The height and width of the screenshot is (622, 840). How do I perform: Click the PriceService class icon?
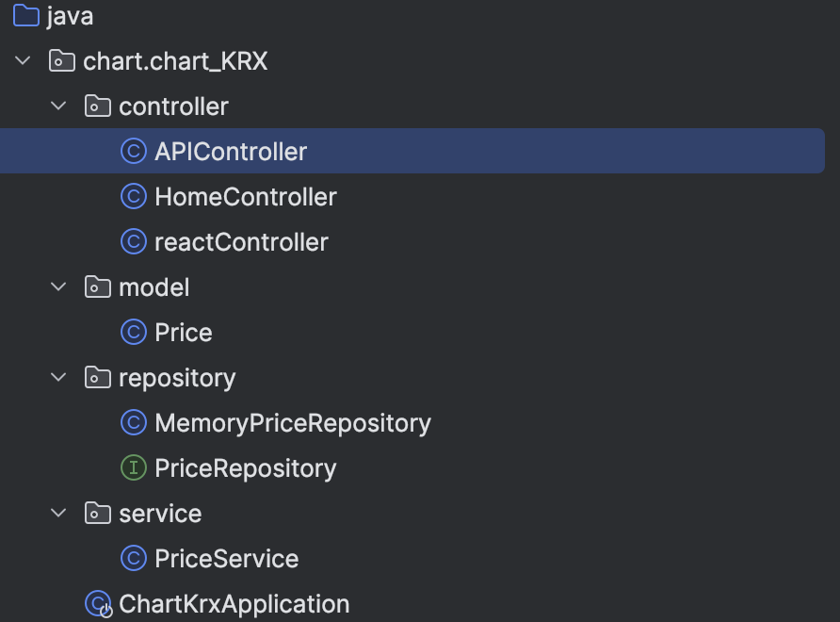click(x=134, y=559)
